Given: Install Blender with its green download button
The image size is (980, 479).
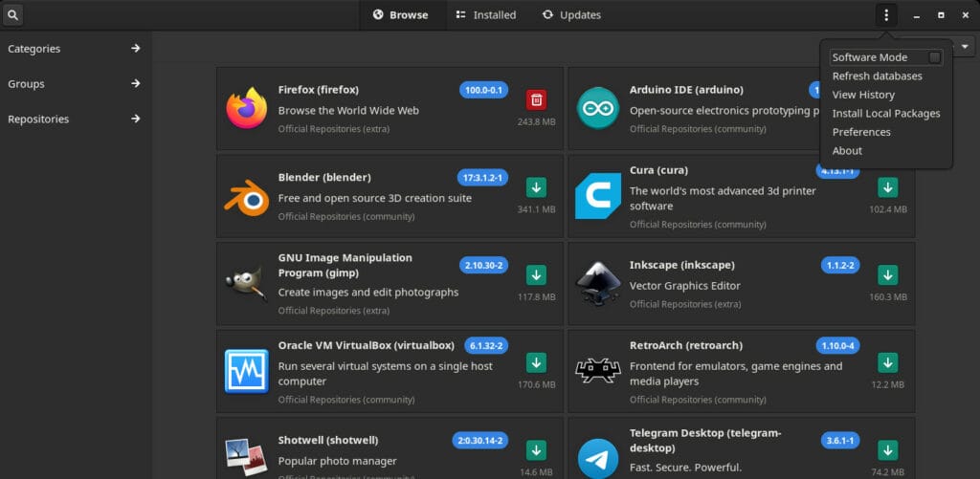Looking at the screenshot, I should (536, 187).
